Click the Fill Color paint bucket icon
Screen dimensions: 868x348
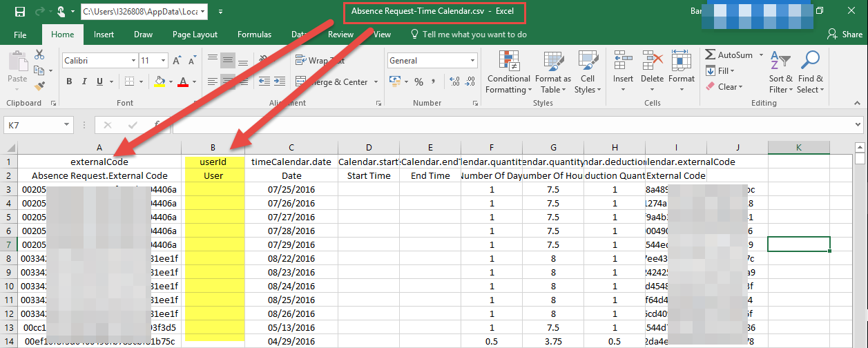(x=160, y=81)
